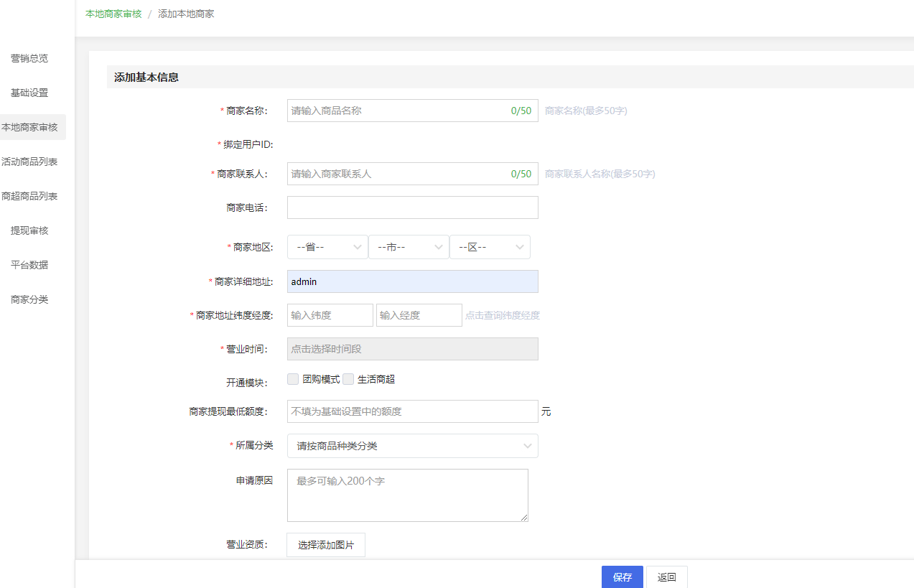Viewport: 914px width, 588px height.
Task: Open the 省 province dropdown
Action: tap(327, 247)
